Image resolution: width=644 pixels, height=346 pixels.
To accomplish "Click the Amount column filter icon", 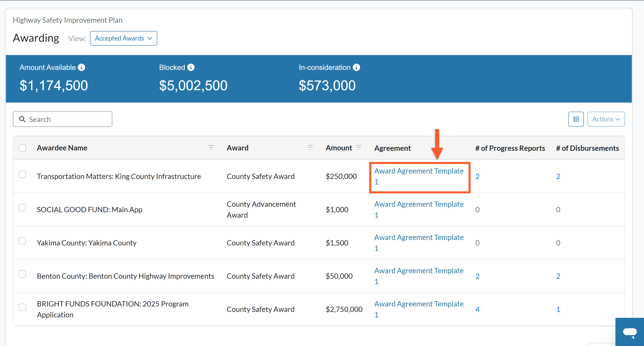I will coord(358,148).
